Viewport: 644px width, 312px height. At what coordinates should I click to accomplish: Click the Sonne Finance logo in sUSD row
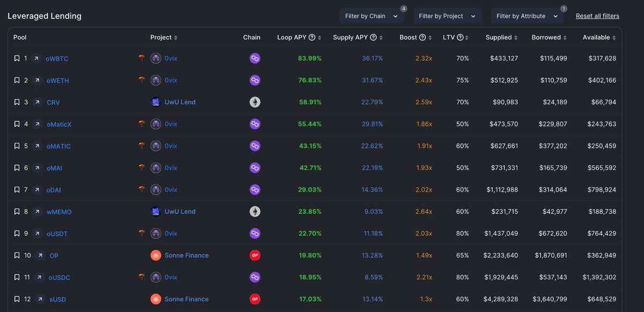(x=156, y=299)
